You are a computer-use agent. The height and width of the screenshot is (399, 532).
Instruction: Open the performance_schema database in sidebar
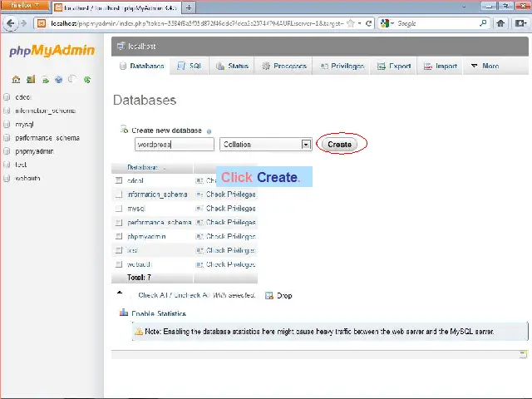click(47, 138)
